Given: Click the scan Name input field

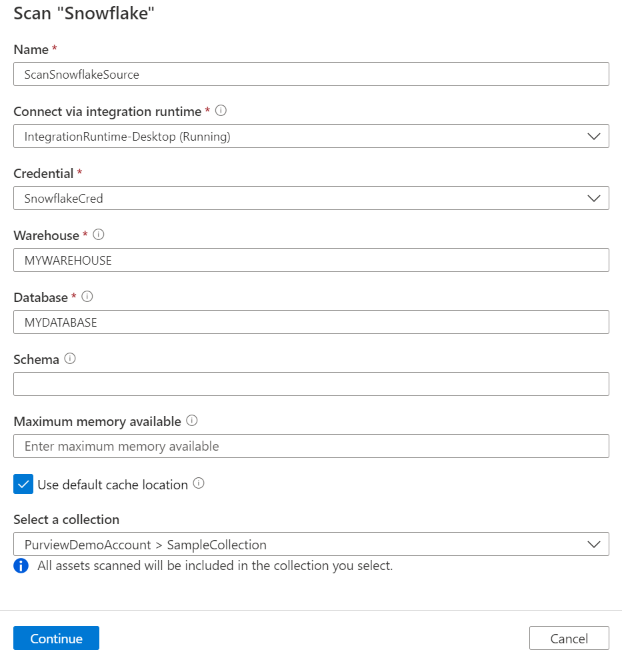Looking at the screenshot, I should [310, 74].
